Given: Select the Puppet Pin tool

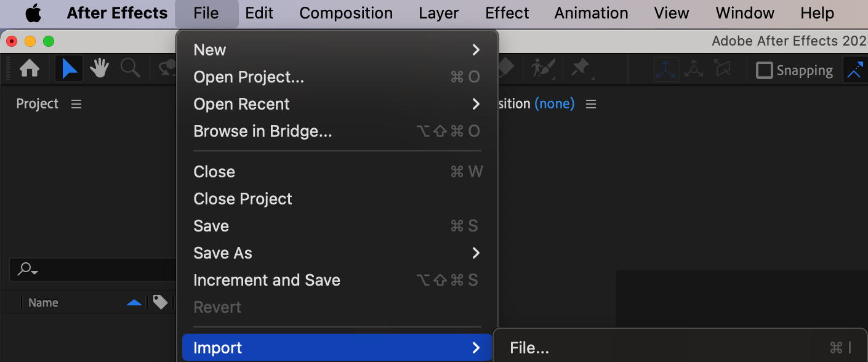Looking at the screenshot, I should [580, 68].
